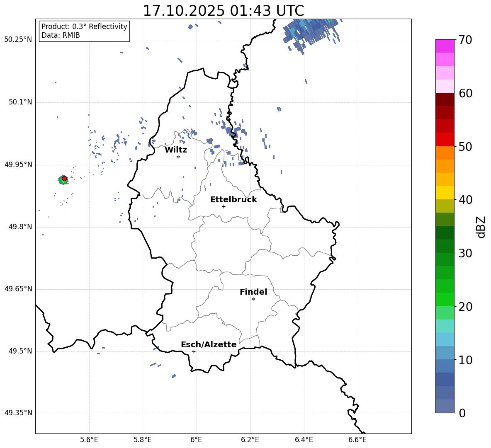Click the colorbar tick label 30

465,253
